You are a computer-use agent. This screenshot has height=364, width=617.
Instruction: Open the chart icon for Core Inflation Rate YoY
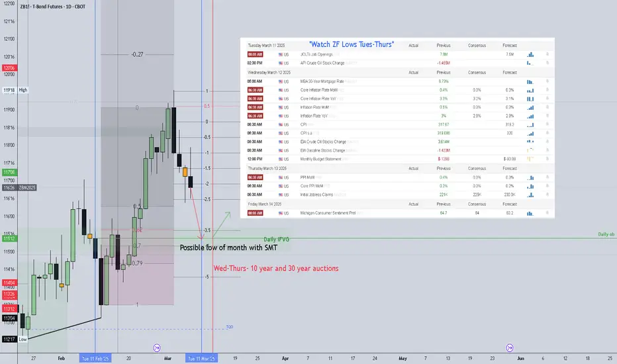click(x=530, y=99)
